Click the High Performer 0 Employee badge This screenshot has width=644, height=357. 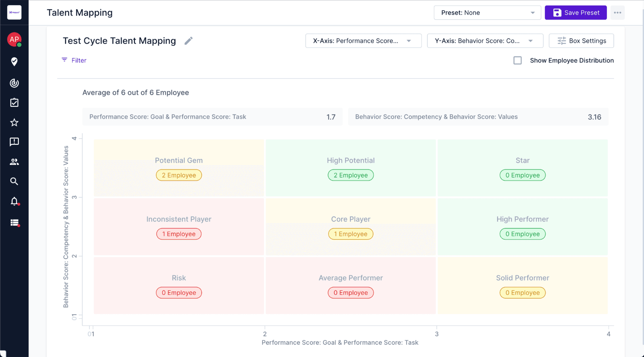523,234
